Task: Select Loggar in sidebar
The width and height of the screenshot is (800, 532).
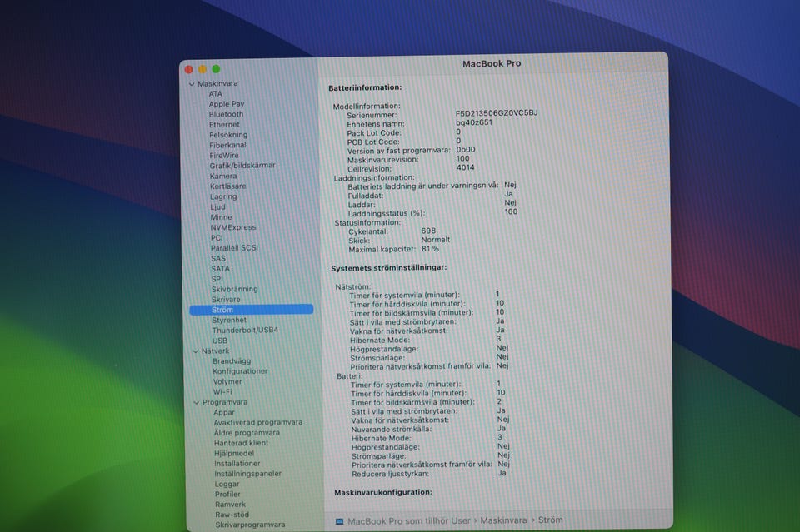Action: tap(227, 484)
